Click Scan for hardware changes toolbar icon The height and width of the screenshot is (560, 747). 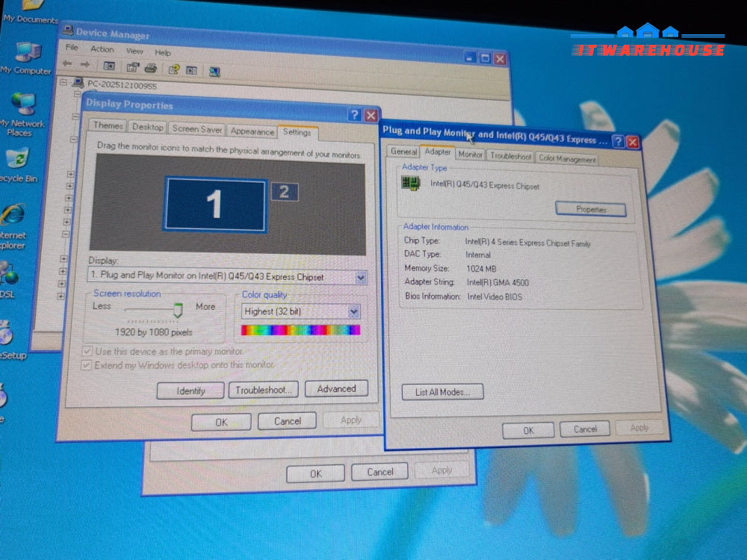pyautogui.click(x=214, y=72)
